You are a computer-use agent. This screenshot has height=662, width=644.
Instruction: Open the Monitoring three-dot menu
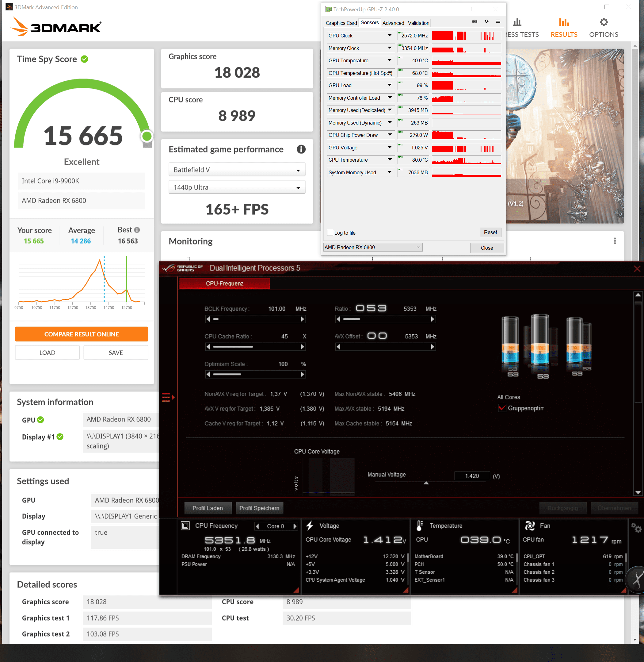tap(615, 241)
